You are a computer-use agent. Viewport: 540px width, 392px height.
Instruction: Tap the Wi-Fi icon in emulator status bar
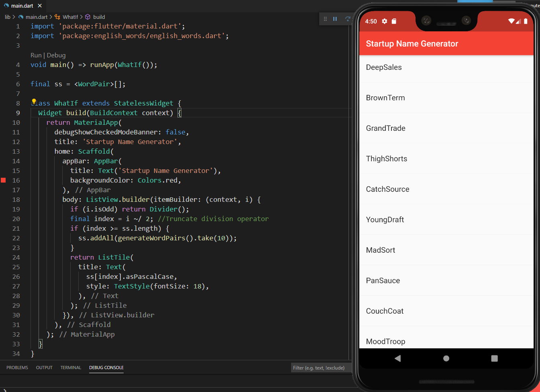(x=511, y=21)
